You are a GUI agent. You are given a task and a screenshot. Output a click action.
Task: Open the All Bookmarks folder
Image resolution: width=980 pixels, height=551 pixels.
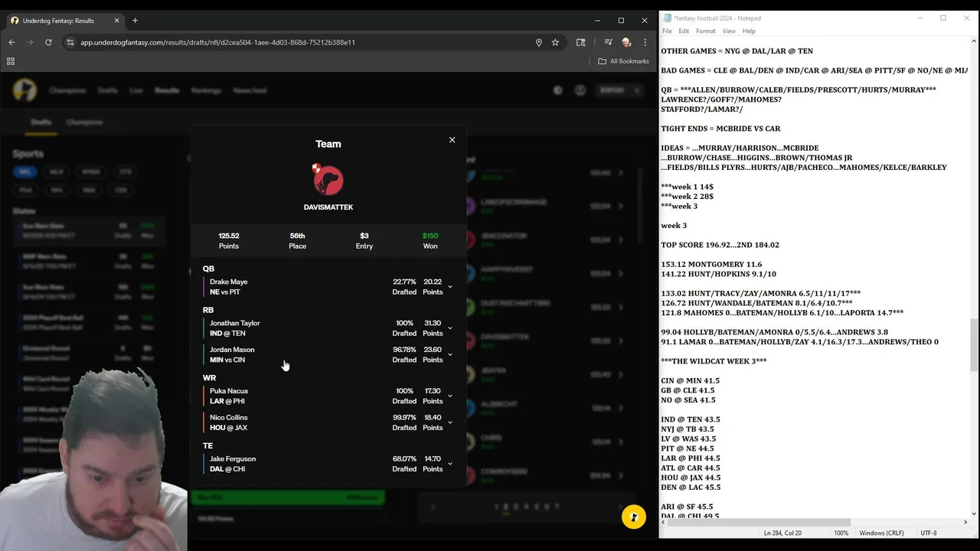pos(623,61)
